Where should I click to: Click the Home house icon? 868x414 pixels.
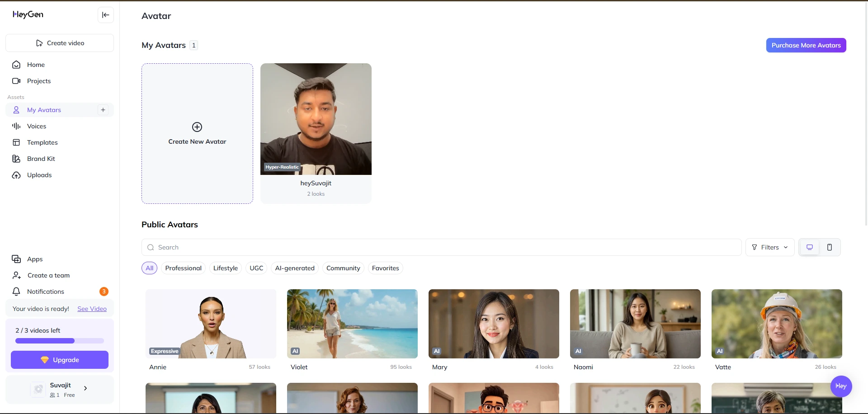(16, 65)
